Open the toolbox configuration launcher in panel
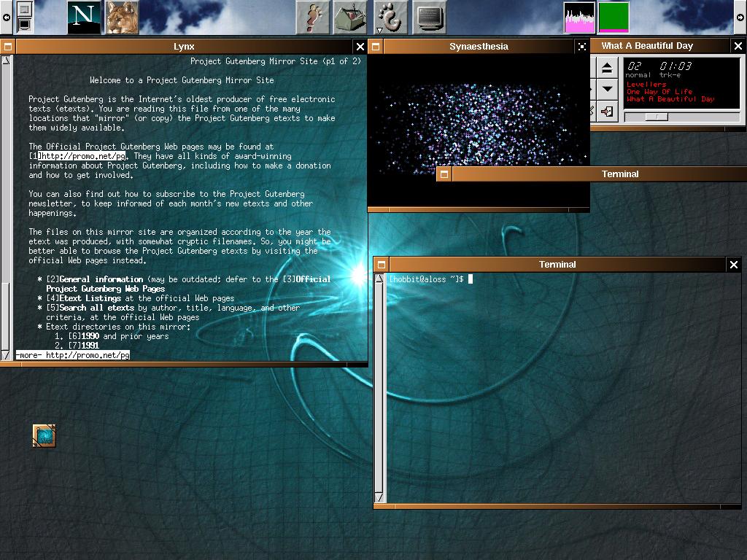The width and height of the screenshot is (747, 560). click(x=351, y=17)
